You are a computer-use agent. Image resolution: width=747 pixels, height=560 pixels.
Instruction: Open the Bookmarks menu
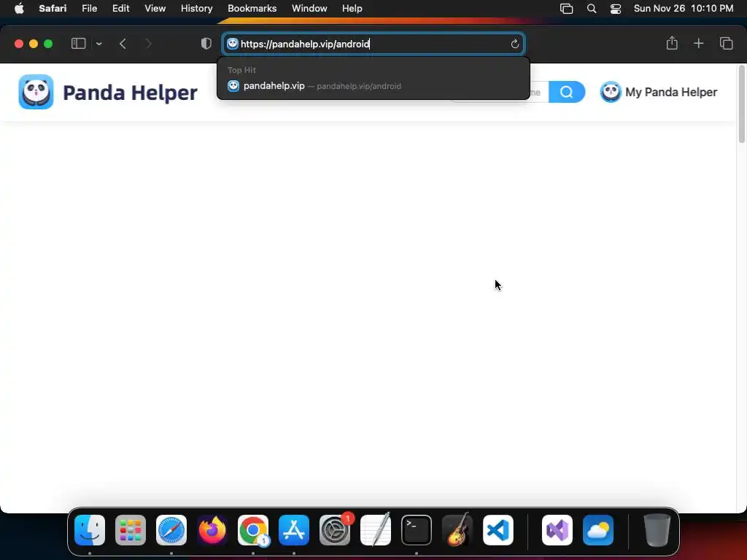252,9
